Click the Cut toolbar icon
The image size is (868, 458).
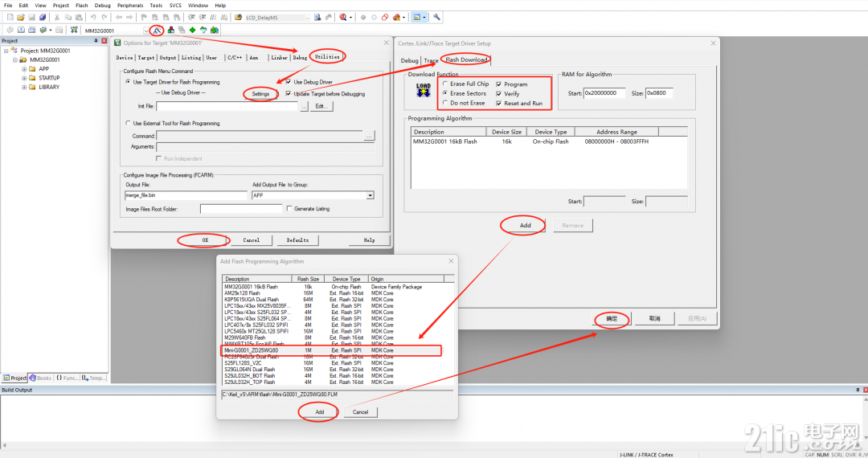(56, 17)
